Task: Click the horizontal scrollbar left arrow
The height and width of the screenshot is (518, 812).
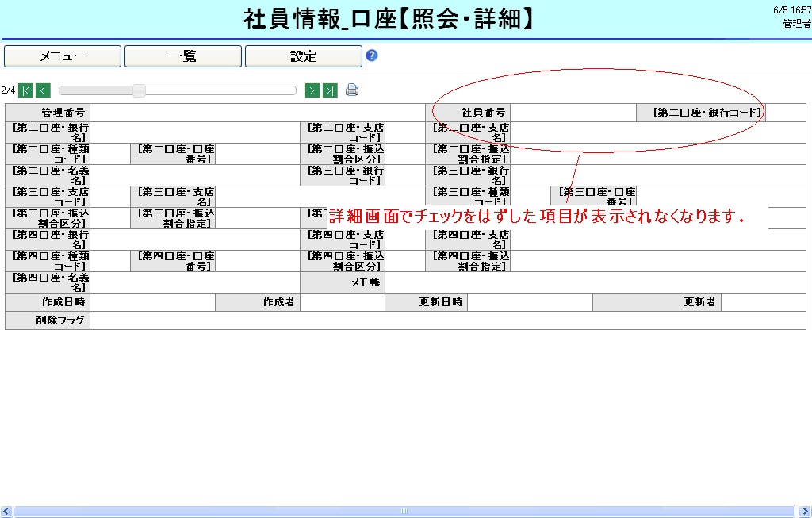Action: [6, 512]
